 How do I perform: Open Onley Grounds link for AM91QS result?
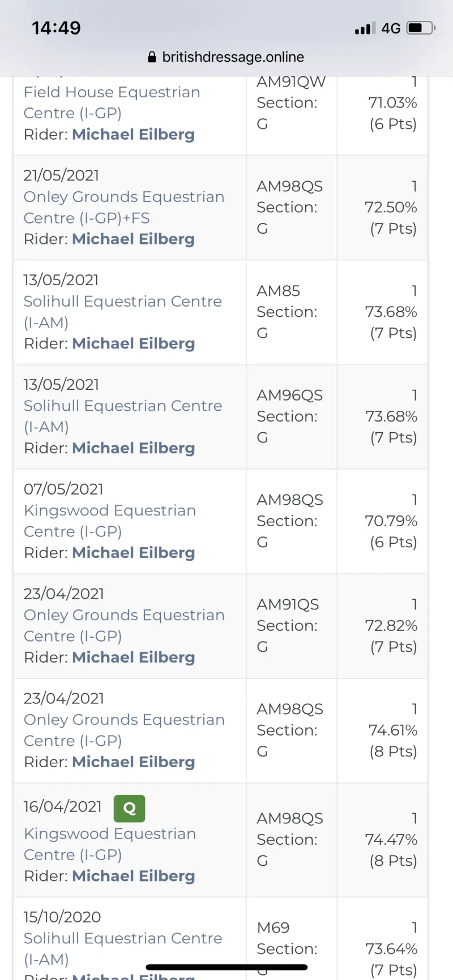pyautogui.click(x=123, y=625)
